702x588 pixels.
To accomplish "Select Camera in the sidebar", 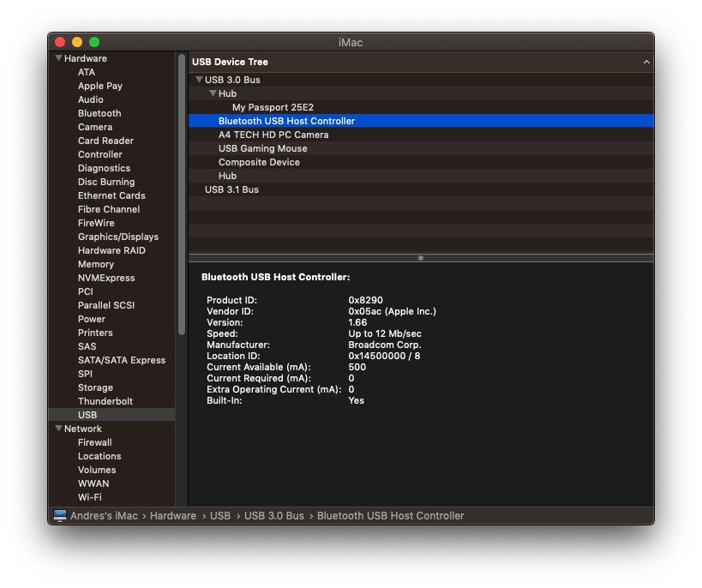I will coord(95,127).
